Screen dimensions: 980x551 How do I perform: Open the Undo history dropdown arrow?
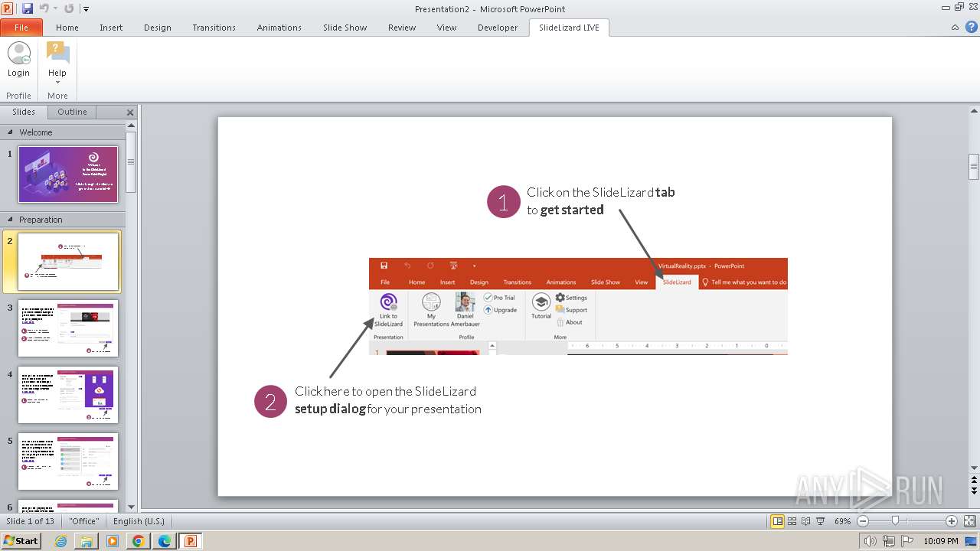point(55,9)
